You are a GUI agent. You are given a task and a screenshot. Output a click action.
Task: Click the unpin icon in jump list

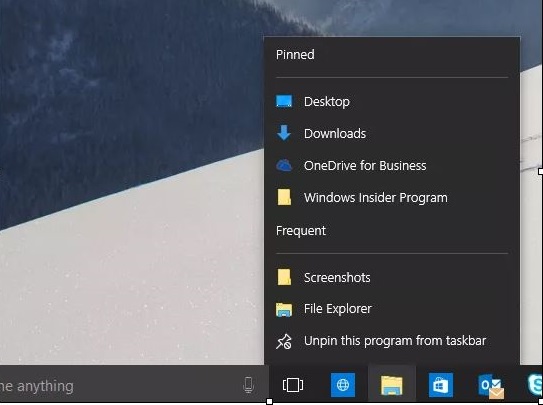point(284,341)
